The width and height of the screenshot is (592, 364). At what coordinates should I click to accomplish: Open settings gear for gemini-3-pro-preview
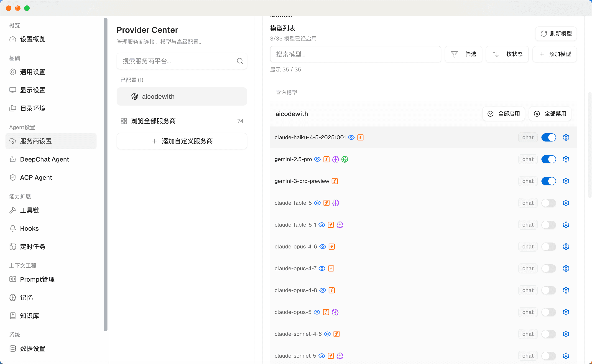(566, 181)
